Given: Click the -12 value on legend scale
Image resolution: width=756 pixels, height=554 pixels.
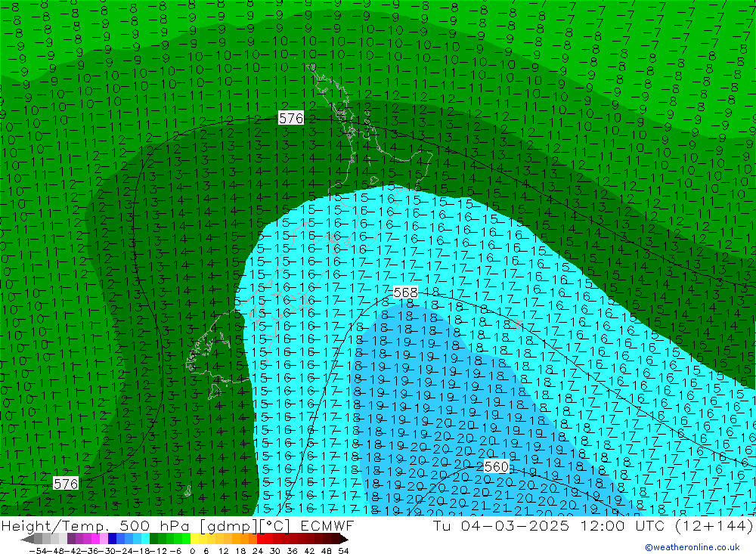Looking at the screenshot, I should pyautogui.click(x=158, y=551).
